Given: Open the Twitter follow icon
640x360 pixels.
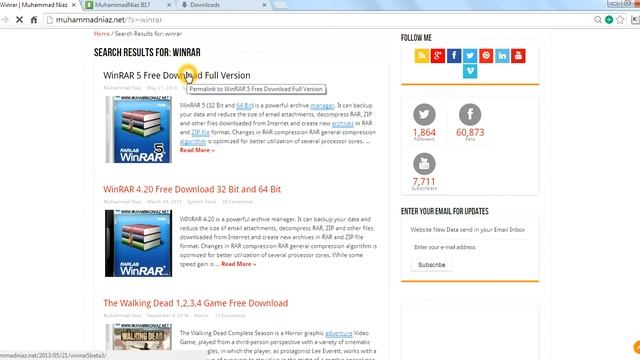Looking at the screenshot, I should (x=470, y=56).
